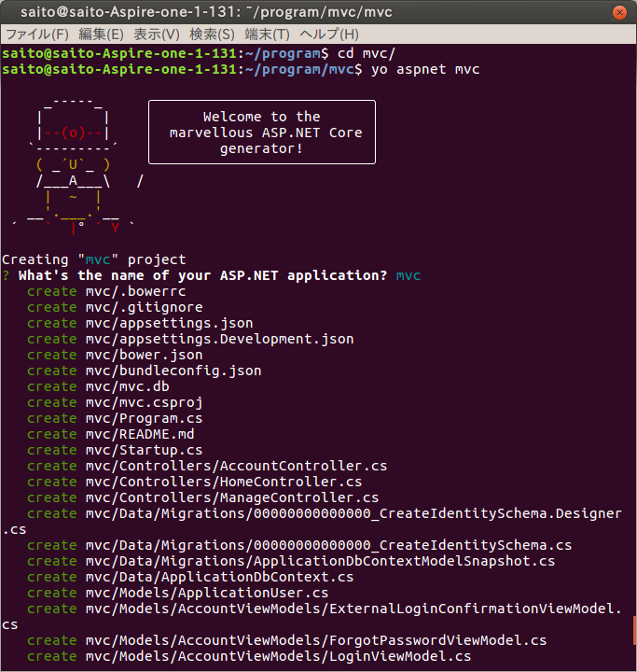The image size is (637, 672).
Task: Click the CreateIdentitySchema.Designer path
Action: pos(353,513)
